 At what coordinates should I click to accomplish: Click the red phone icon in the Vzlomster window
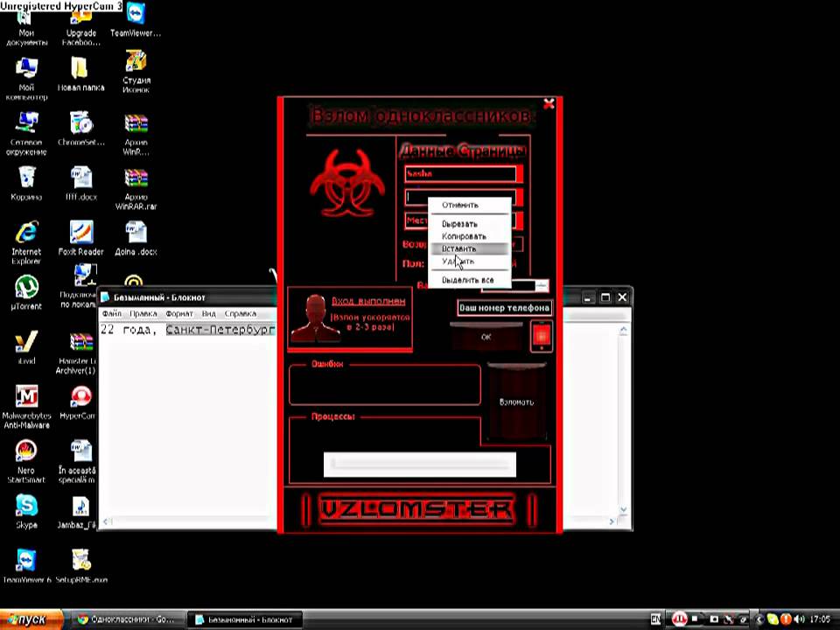pos(541,336)
